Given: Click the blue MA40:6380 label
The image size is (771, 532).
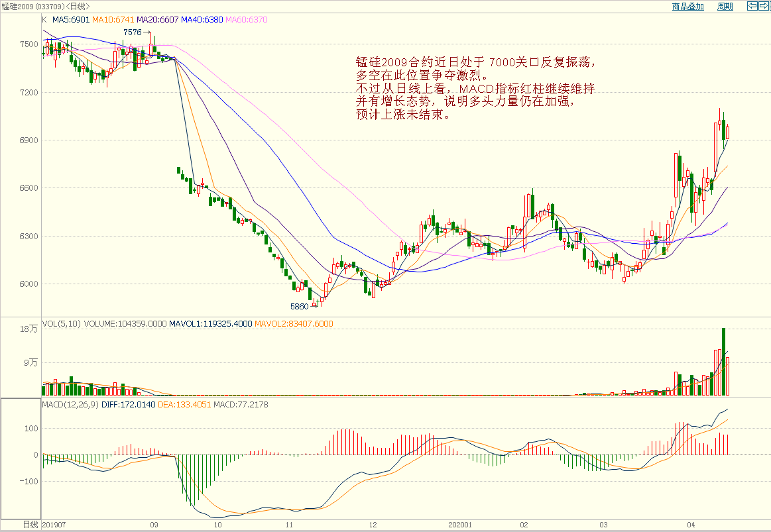Looking at the screenshot, I should click(202, 20).
